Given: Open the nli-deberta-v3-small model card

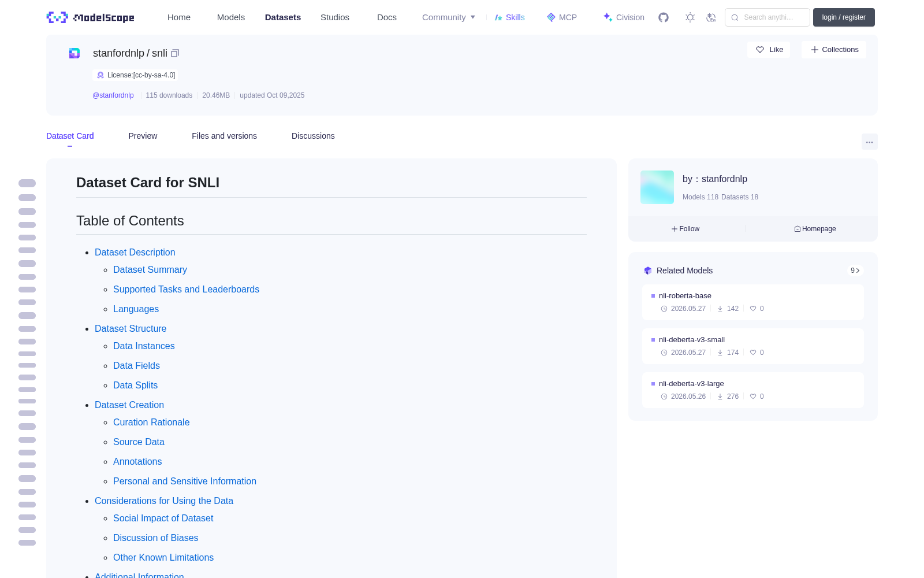Looking at the screenshot, I should pos(753,346).
